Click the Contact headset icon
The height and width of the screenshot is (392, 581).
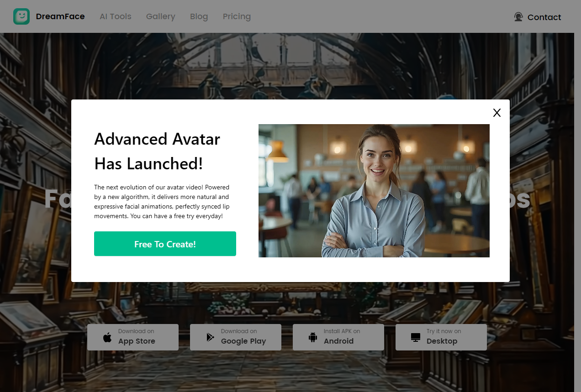[x=518, y=17]
